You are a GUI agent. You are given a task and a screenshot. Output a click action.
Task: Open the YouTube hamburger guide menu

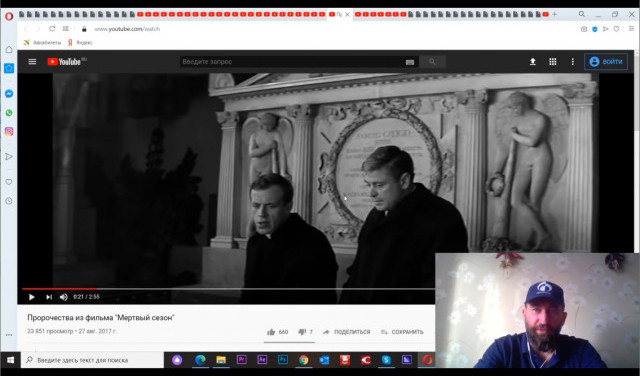pos(32,62)
